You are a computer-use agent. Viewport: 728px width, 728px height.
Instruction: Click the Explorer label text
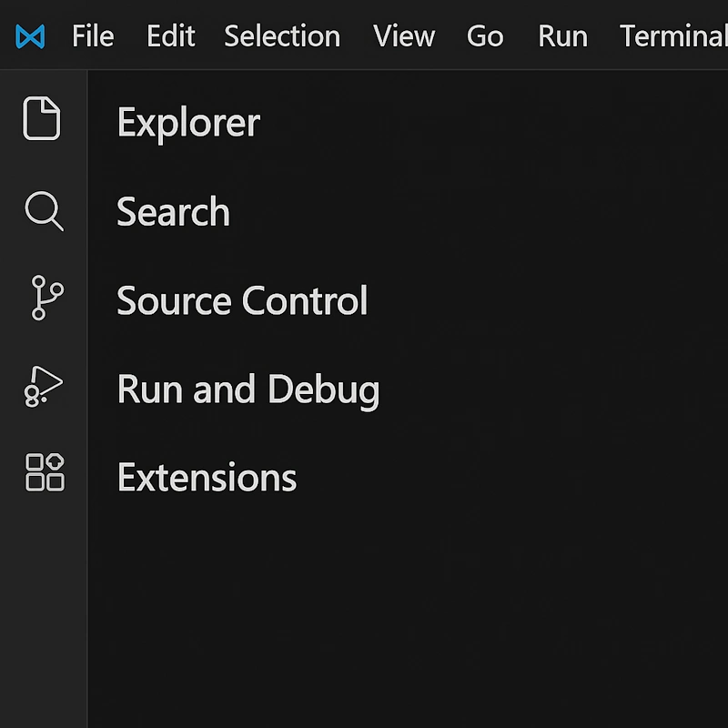point(187,122)
